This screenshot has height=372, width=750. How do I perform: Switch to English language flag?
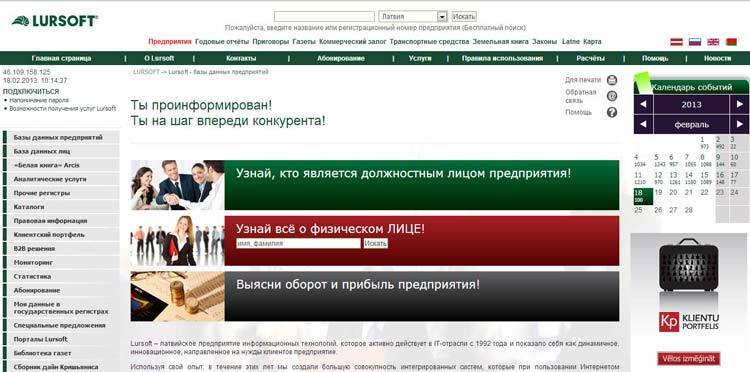713,42
